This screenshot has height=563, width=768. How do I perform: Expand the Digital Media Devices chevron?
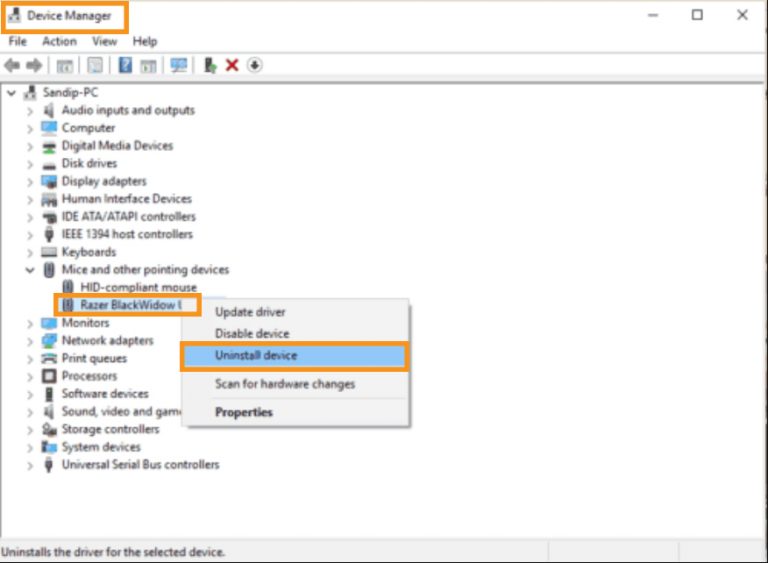pos(30,147)
